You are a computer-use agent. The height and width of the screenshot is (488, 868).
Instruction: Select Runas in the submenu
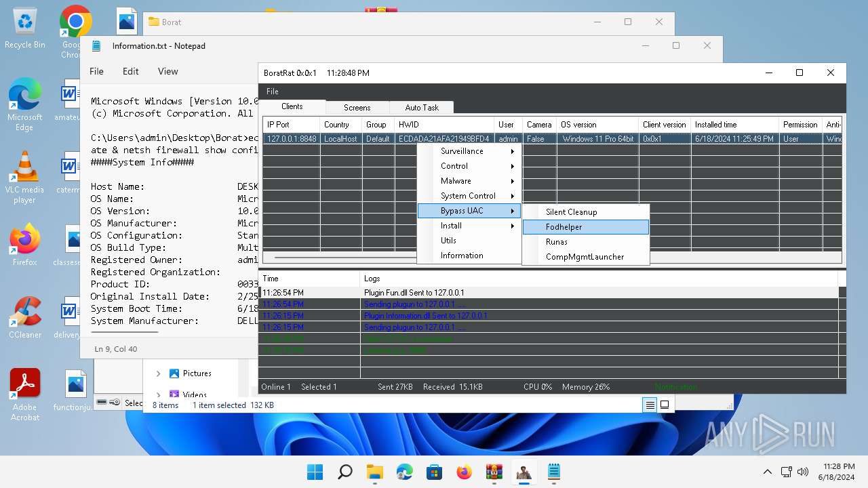[x=586, y=242]
